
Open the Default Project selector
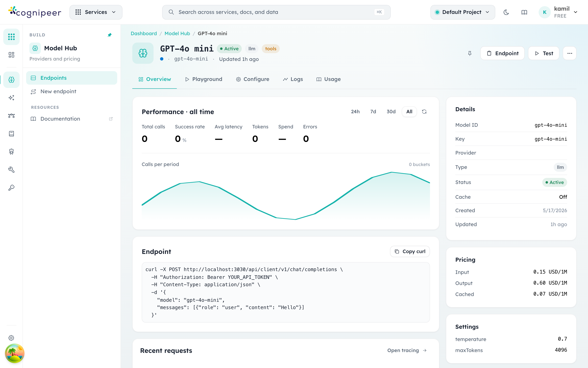click(463, 12)
